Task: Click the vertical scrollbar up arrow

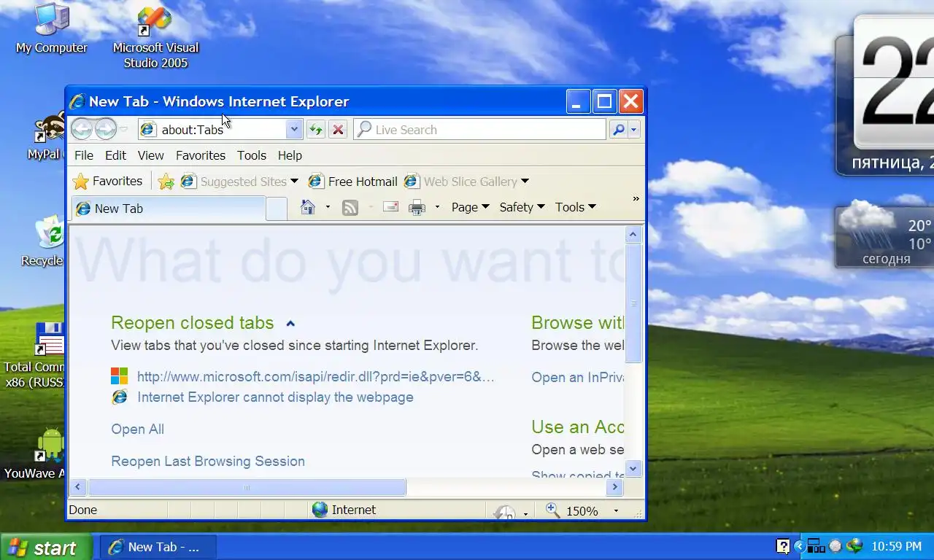Action: click(x=633, y=235)
